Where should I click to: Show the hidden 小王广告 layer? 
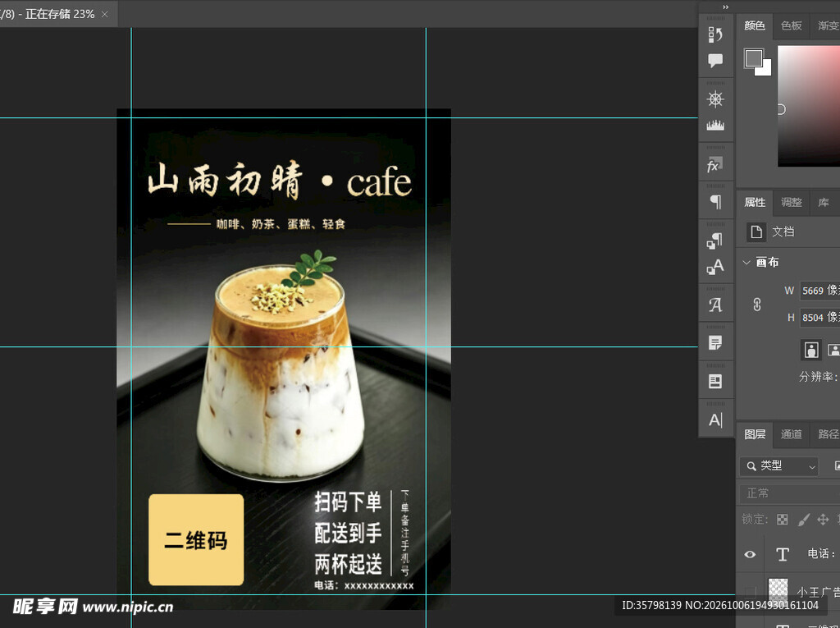[750, 592]
